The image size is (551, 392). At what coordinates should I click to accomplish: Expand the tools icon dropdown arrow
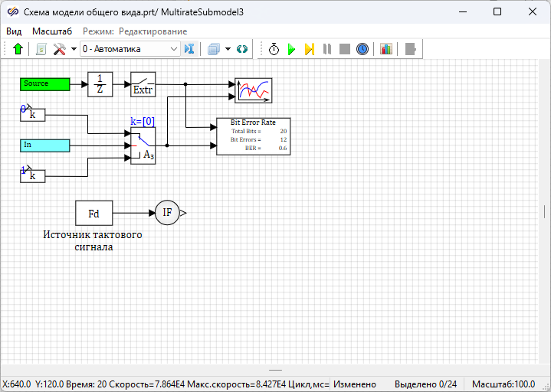tap(74, 49)
